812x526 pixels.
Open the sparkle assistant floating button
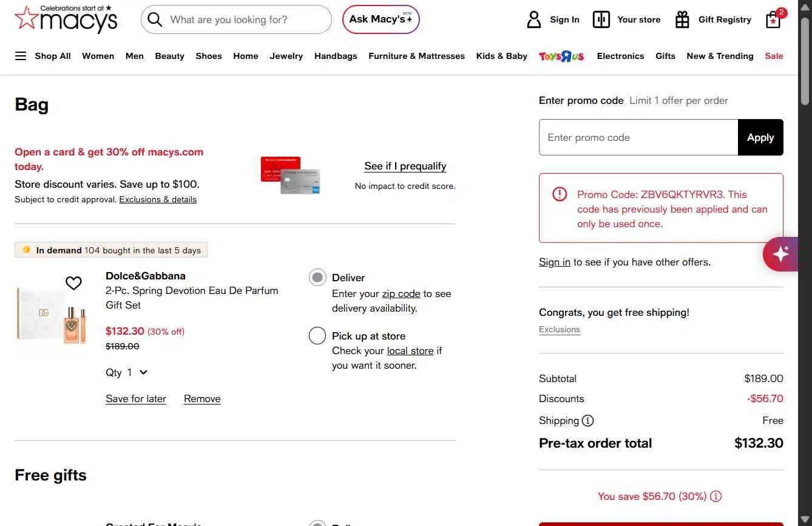tap(781, 254)
